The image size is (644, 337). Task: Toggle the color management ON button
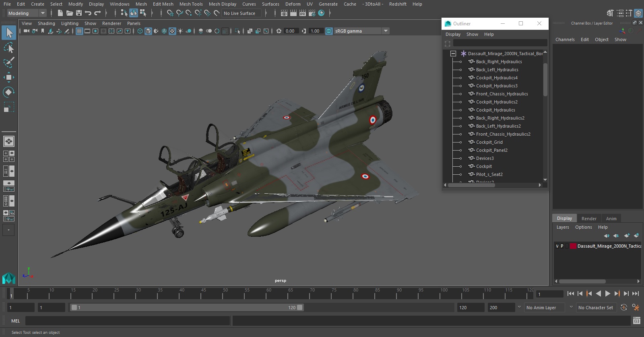tap(329, 31)
